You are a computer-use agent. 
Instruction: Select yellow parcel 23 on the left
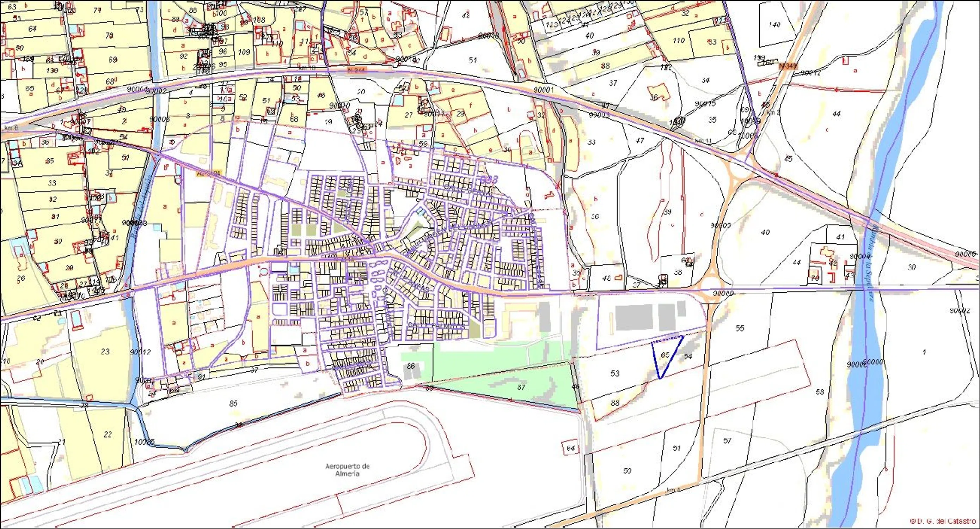(x=105, y=351)
